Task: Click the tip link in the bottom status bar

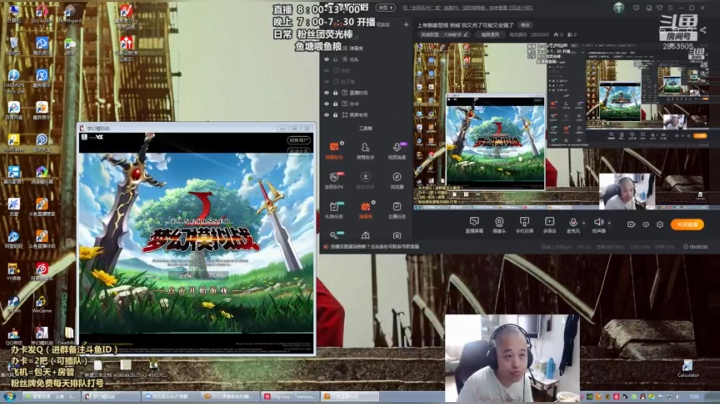Action: pyautogui.click(x=374, y=247)
